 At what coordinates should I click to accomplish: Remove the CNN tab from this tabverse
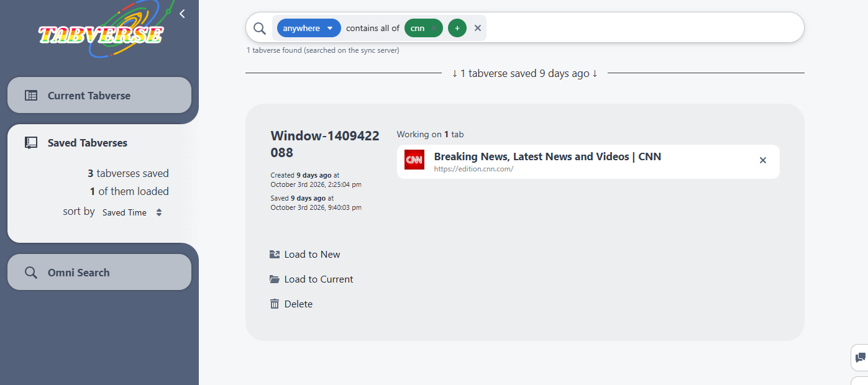click(763, 160)
